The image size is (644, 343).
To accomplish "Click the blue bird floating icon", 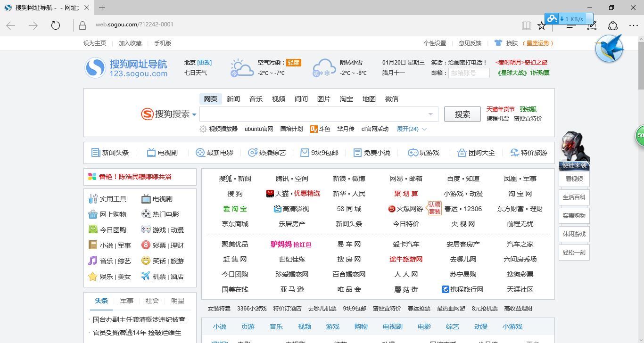I will [x=609, y=49].
